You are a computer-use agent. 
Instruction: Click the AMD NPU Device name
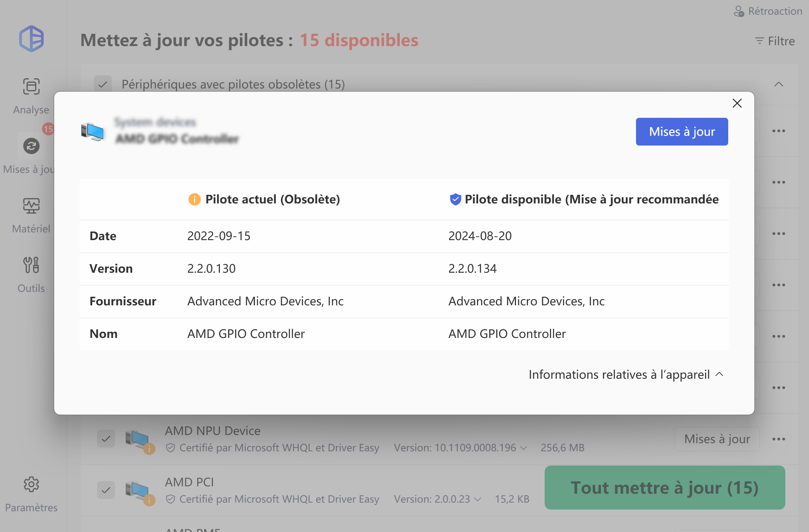point(213,431)
